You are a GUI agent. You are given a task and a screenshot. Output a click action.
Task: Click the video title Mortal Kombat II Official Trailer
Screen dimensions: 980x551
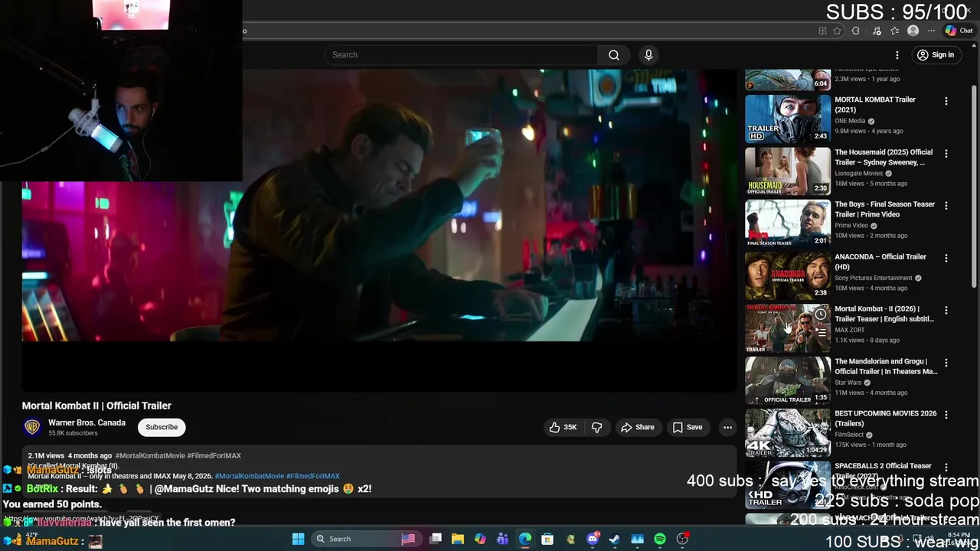coord(96,406)
